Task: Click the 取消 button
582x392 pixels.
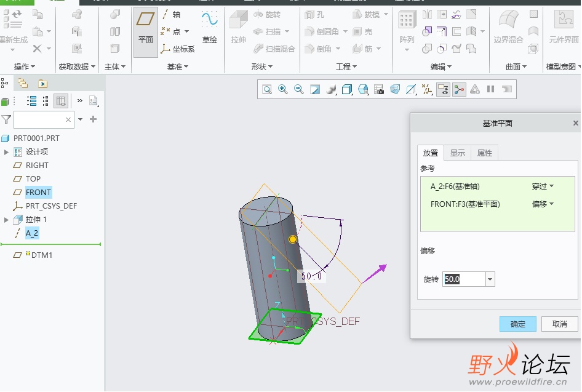Action: coord(559,324)
